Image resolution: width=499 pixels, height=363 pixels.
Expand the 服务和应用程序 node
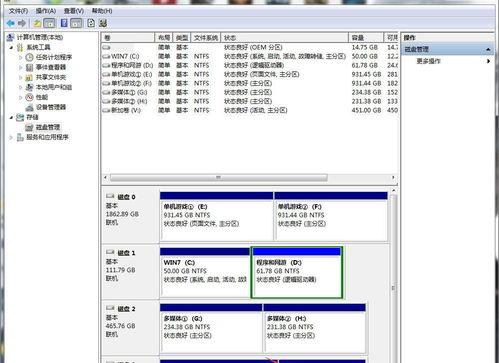pos(11,137)
